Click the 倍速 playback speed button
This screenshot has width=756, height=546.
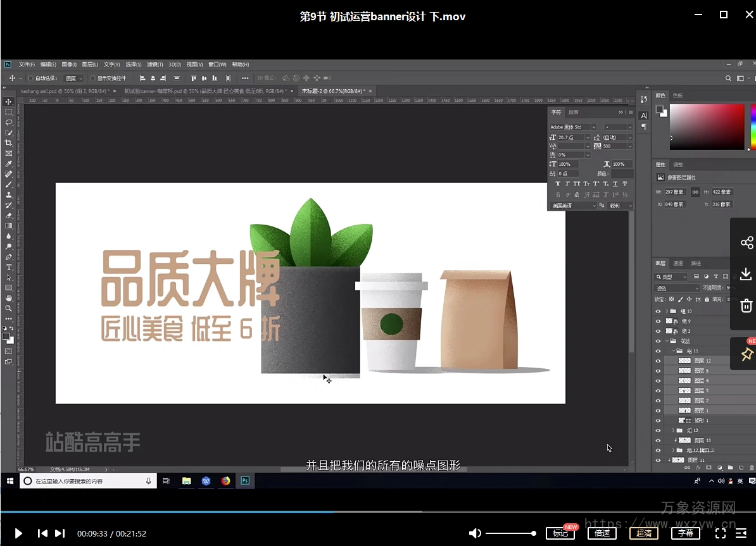602,533
